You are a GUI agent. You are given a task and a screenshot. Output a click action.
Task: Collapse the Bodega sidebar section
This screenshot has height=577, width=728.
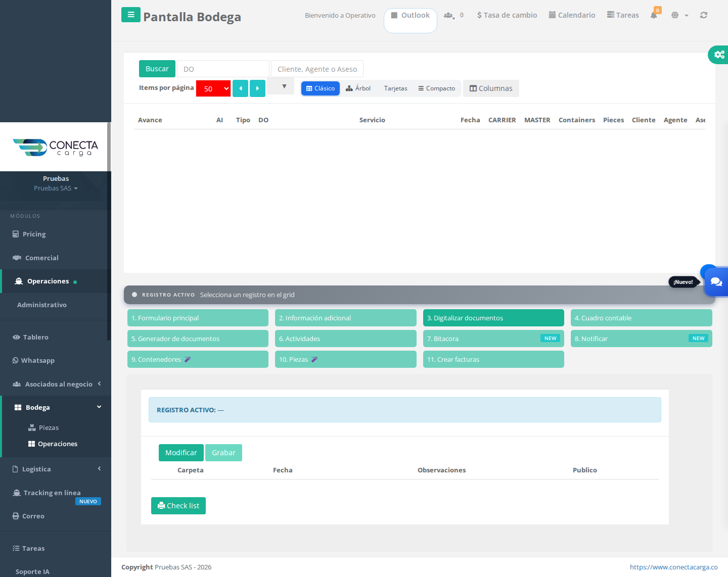(56, 407)
